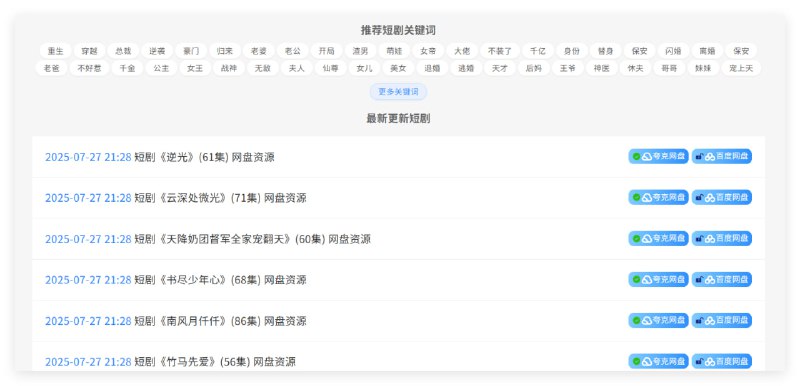The width and height of the screenshot is (800, 386).
Task: Choose the 老婆 keyword tag
Action: pyautogui.click(x=259, y=51)
